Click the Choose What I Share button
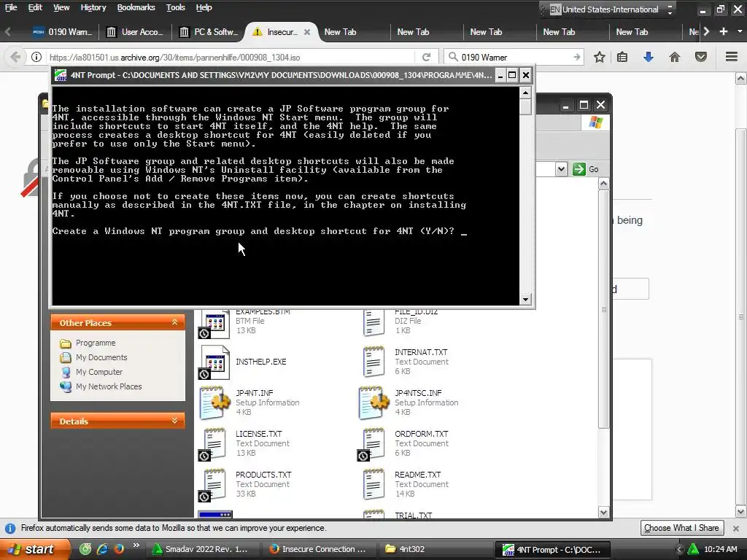 681,528
